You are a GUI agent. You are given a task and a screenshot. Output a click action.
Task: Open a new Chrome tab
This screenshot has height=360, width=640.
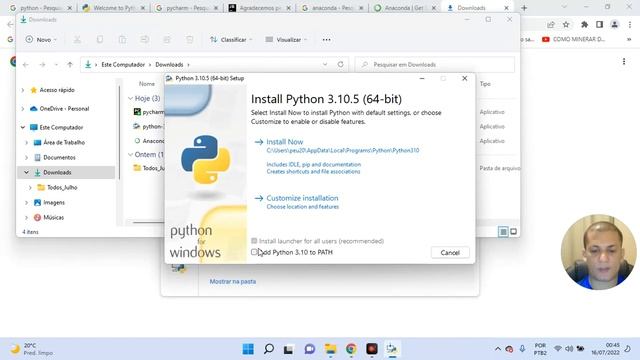(524, 8)
